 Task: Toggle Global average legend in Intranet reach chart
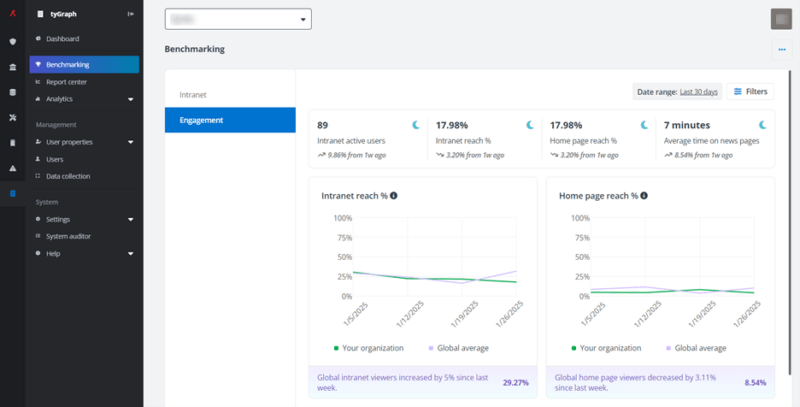tap(459, 348)
